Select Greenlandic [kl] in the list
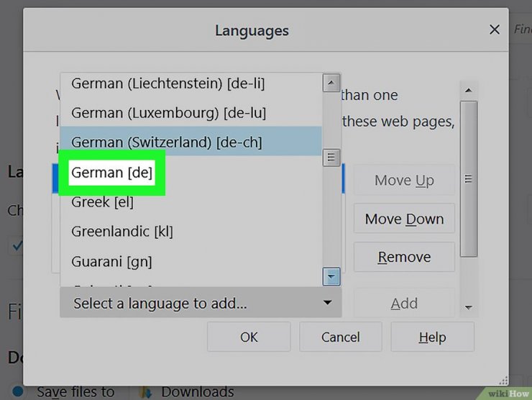Image resolution: width=532 pixels, height=400 pixels. tap(121, 232)
